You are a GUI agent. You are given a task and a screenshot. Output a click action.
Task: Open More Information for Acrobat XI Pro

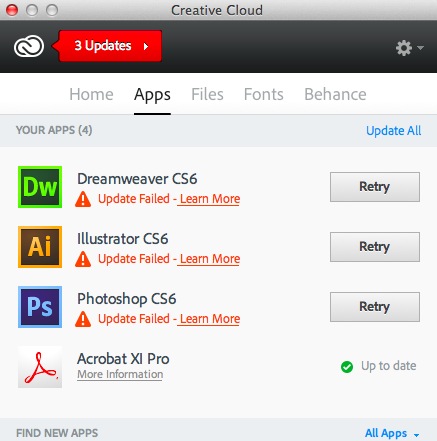(x=120, y=374)
